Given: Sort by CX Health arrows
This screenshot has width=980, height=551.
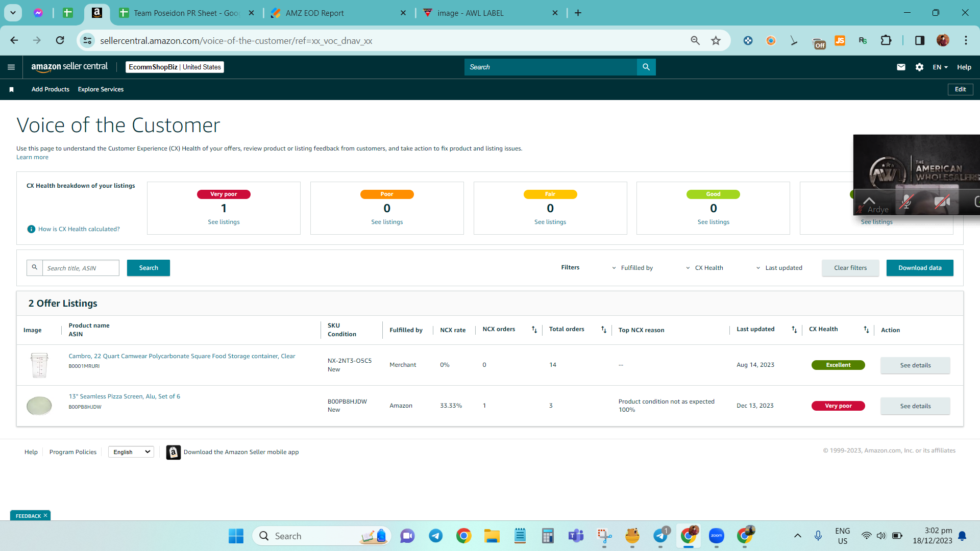Looking at the screenshot, I should click(866, 330).
